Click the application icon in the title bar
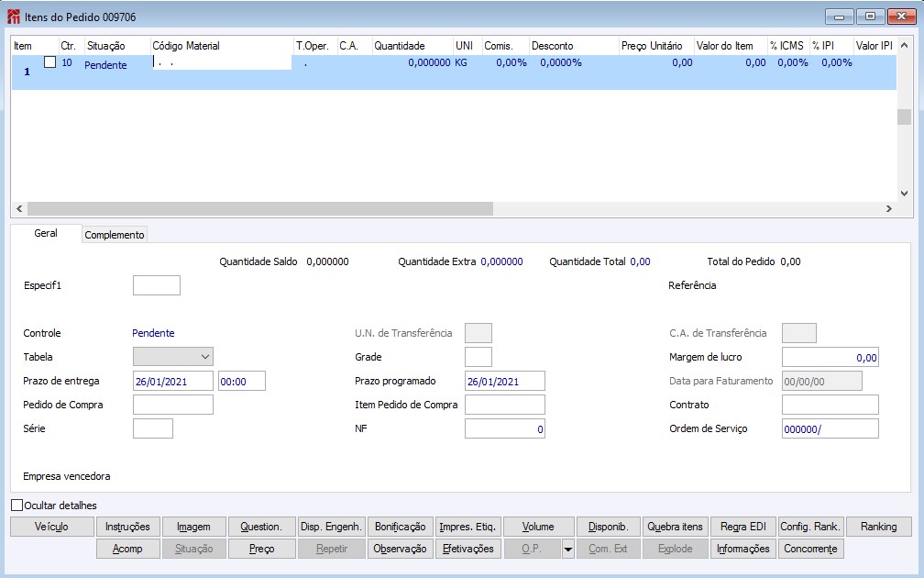The image size is (924, 578). point(13,17)
